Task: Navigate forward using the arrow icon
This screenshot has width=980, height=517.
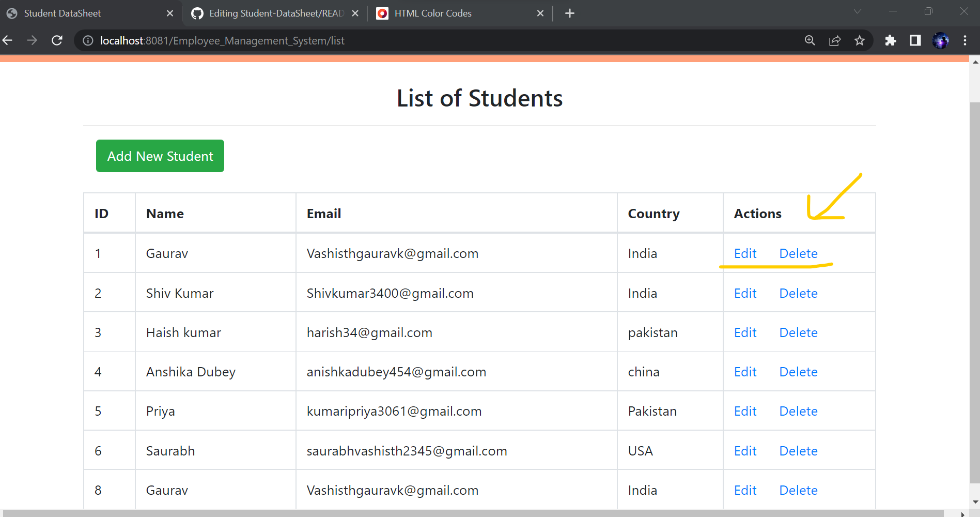Action: coord(32,40)
